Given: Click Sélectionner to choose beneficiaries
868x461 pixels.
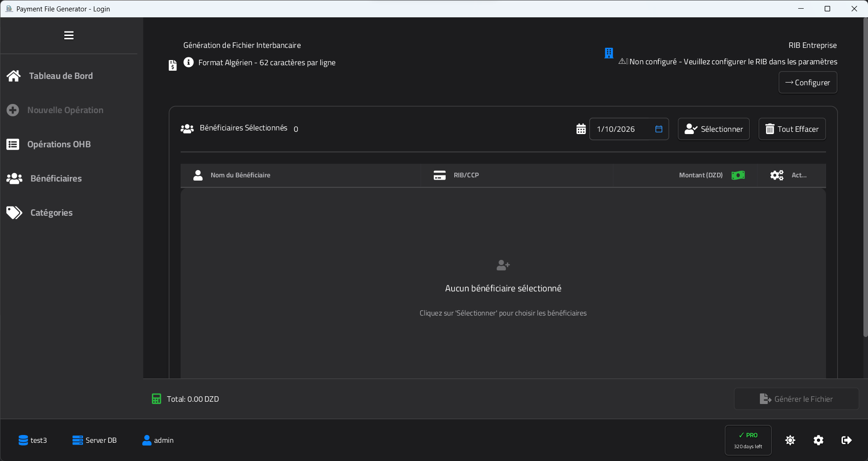Looking at the screenshot, I should tap(713, 129).
